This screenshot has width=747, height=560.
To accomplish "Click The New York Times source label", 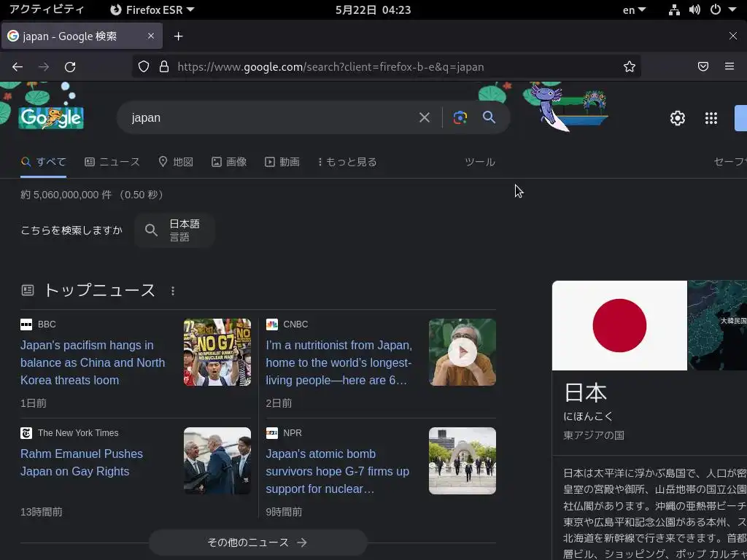I will click(78, 433).
